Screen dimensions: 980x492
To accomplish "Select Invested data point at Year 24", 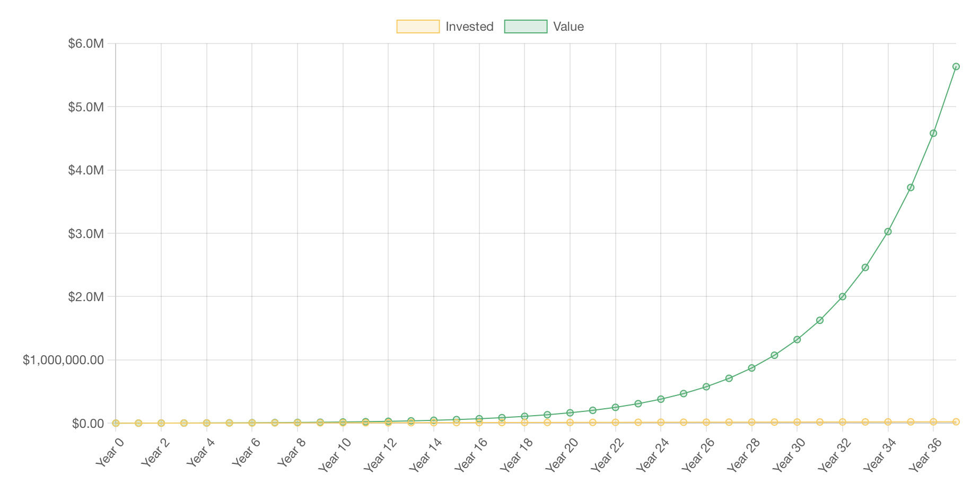I will (661, 423).
